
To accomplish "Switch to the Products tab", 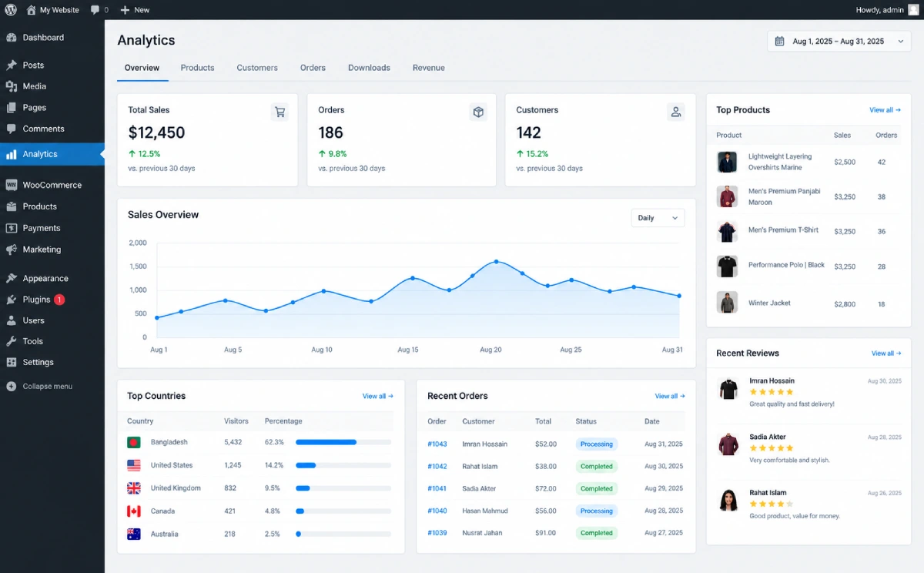I will pyautogui.click(x=197, y=68).
